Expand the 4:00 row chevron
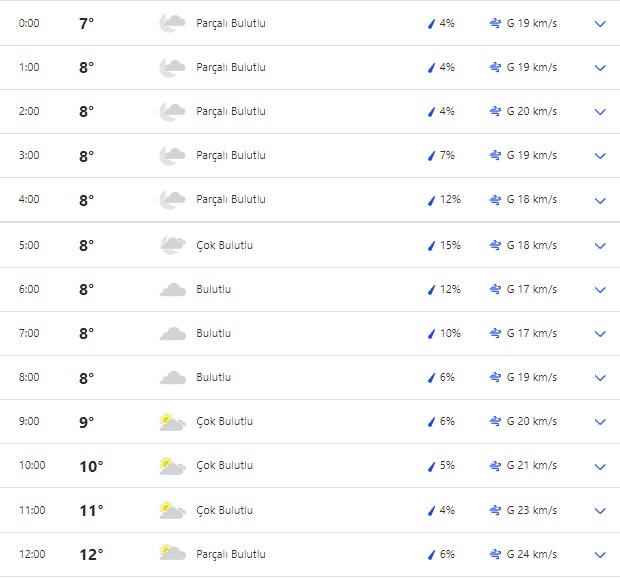This screenshot has width=620, height=578. coord(600,200)
